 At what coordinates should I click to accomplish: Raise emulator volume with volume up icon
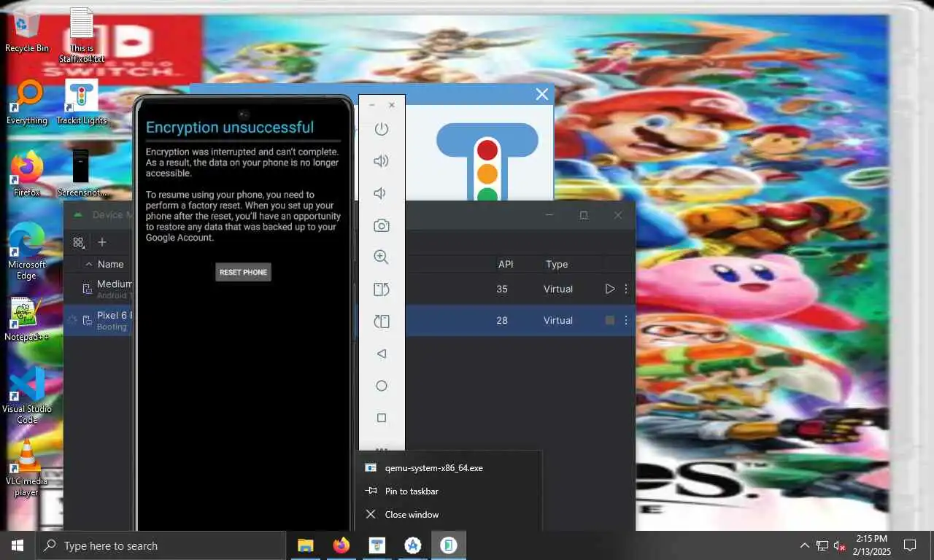pos(381,161)
